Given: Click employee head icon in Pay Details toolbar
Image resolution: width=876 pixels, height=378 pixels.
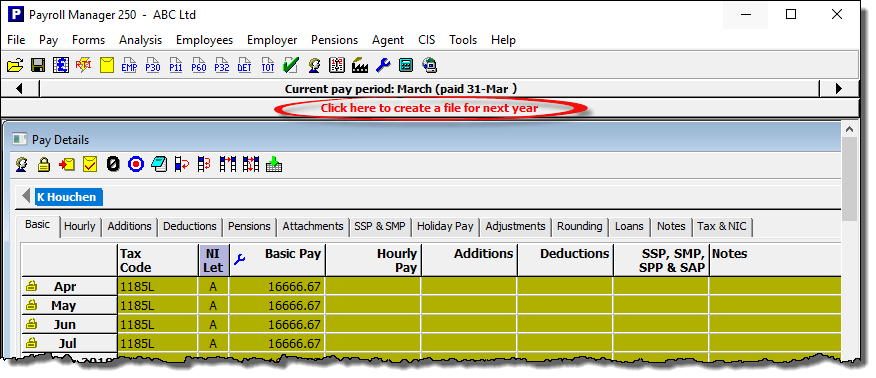Looking at the screenshot, I should [21, 164].
